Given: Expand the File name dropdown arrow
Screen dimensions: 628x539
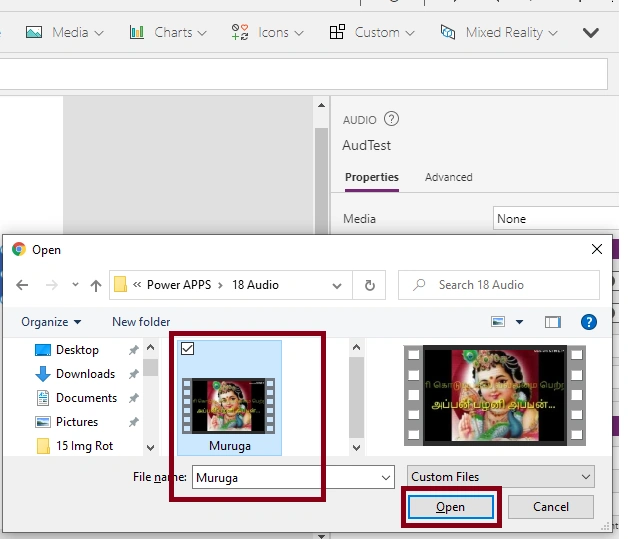Looking at the screenshot, I should tap(386, 478).
